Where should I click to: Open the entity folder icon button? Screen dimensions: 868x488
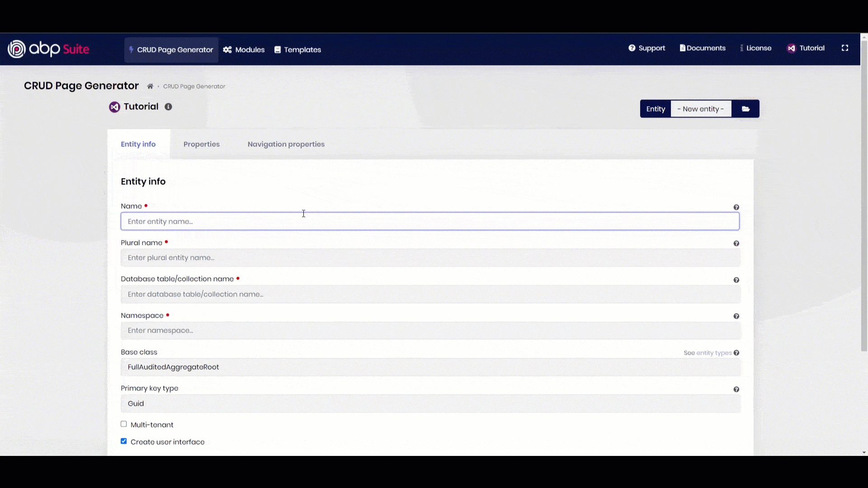pos(745,109)
